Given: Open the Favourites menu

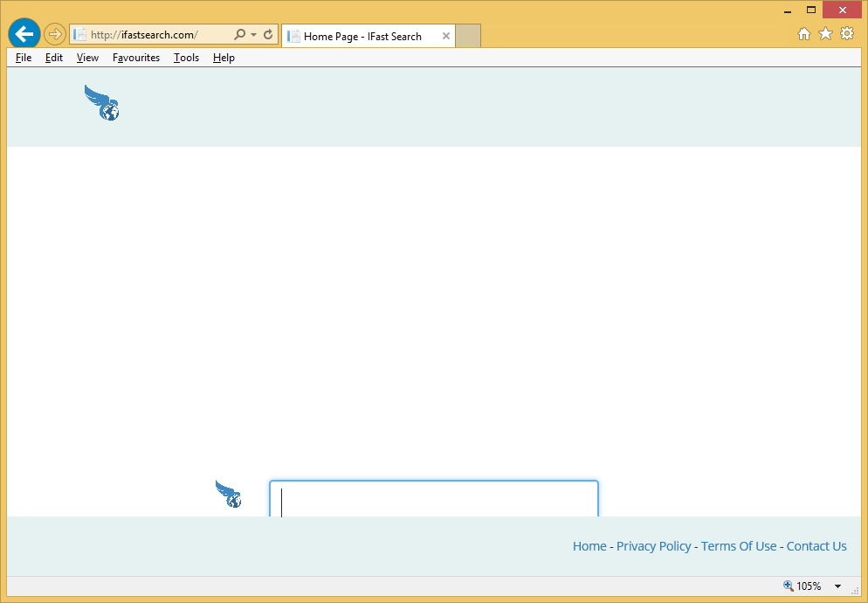Looking at the screenshot, I should click(136, 58).
